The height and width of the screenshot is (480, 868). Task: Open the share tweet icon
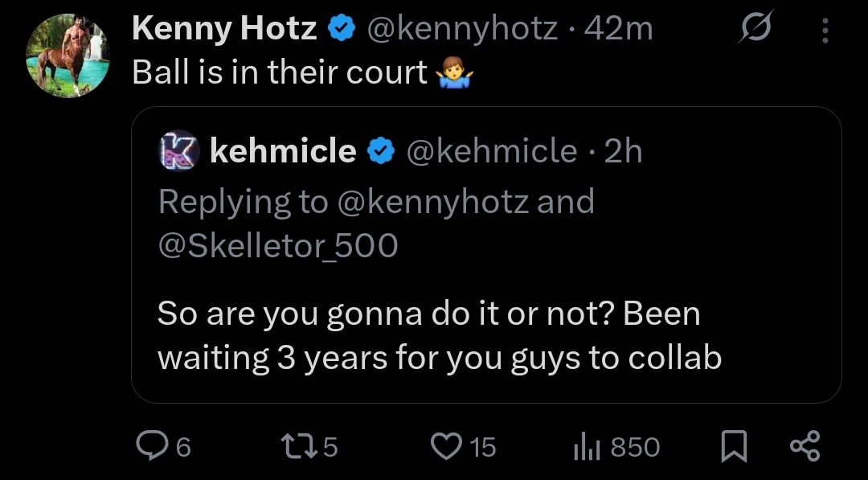click(805, 446)
